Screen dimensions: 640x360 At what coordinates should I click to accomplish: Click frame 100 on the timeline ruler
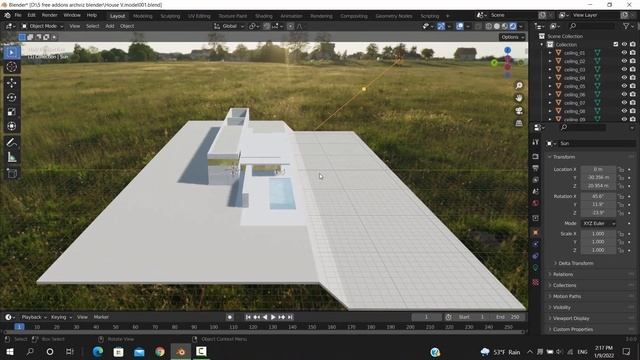[x=213, y=327]
